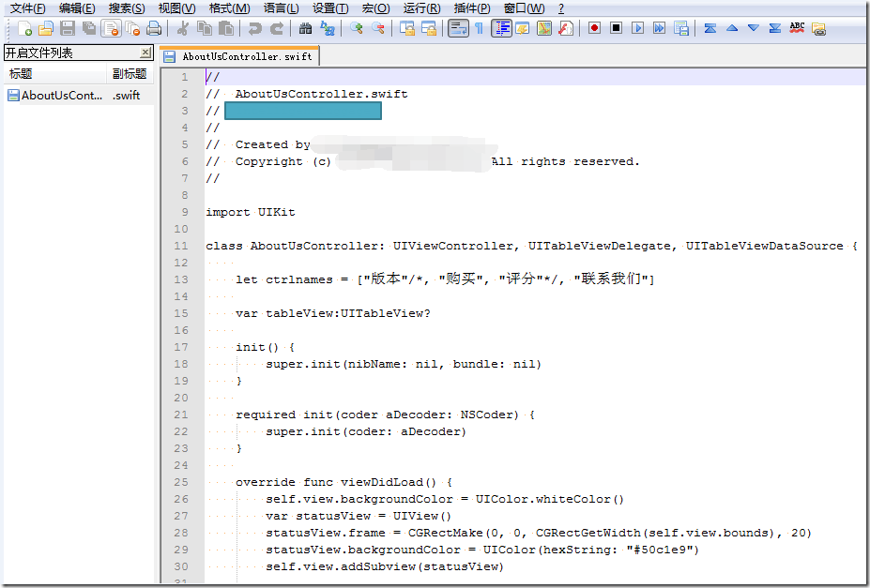Zoom out using the magnifier minus icon
This screenshot has height=588, width=870.
(378, 28)
